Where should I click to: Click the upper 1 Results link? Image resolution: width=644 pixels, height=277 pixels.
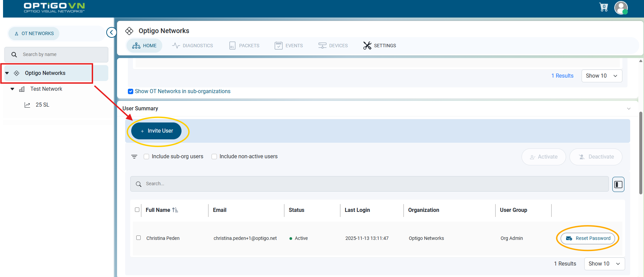pos(562,76)
